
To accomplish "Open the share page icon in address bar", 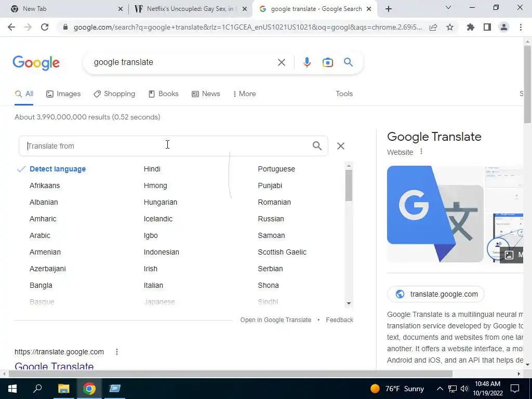I will pyautogui.click(x=433, y=27).
